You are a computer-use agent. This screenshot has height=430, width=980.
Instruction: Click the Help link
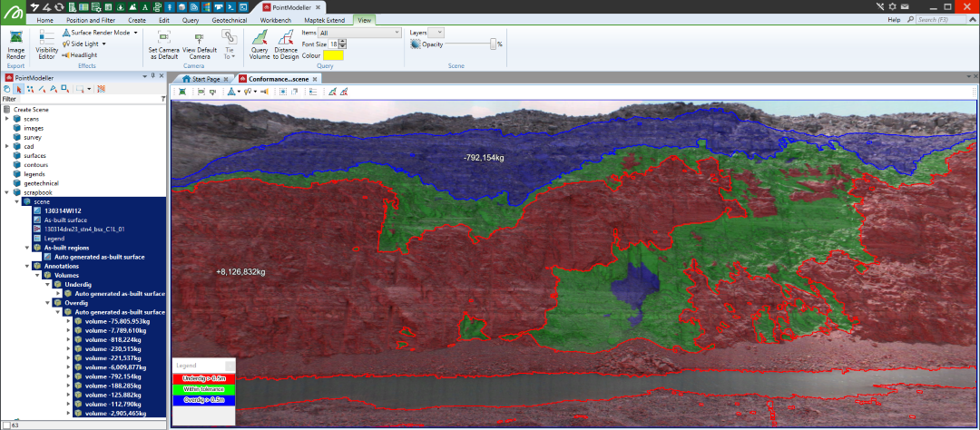(x=894, y=19)
